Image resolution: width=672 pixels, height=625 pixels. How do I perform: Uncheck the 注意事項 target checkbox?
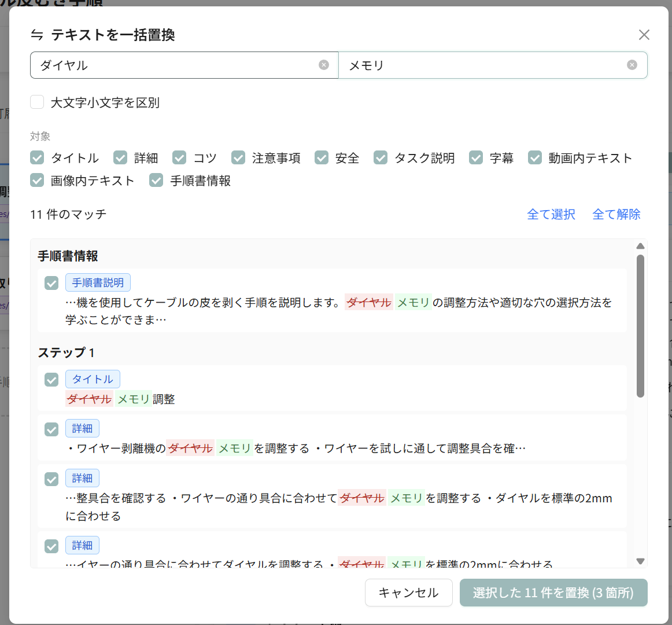click(238, 157)
